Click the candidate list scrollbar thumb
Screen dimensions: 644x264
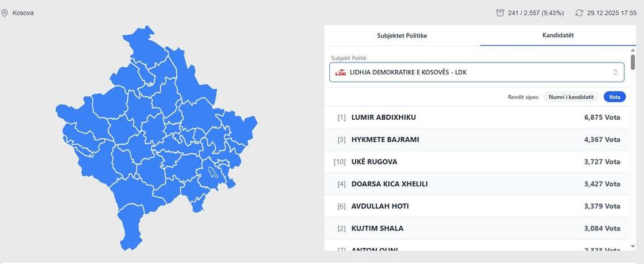click(x=633, y=63)
